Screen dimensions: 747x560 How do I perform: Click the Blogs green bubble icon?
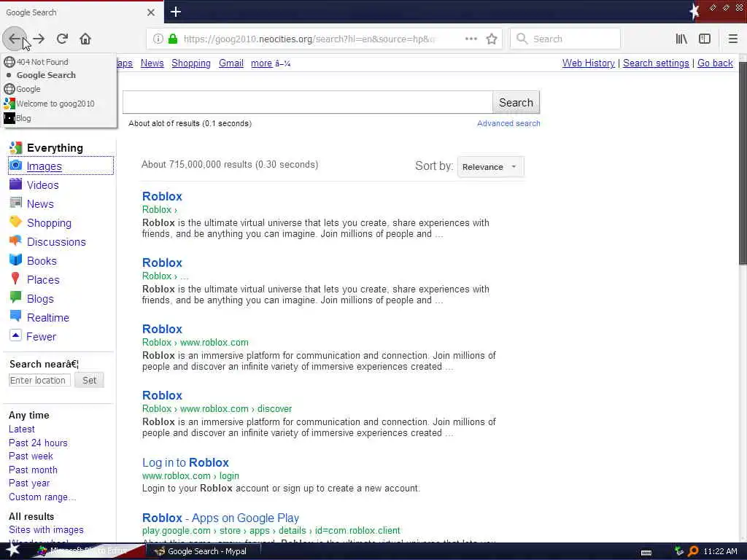click(16, 297)
